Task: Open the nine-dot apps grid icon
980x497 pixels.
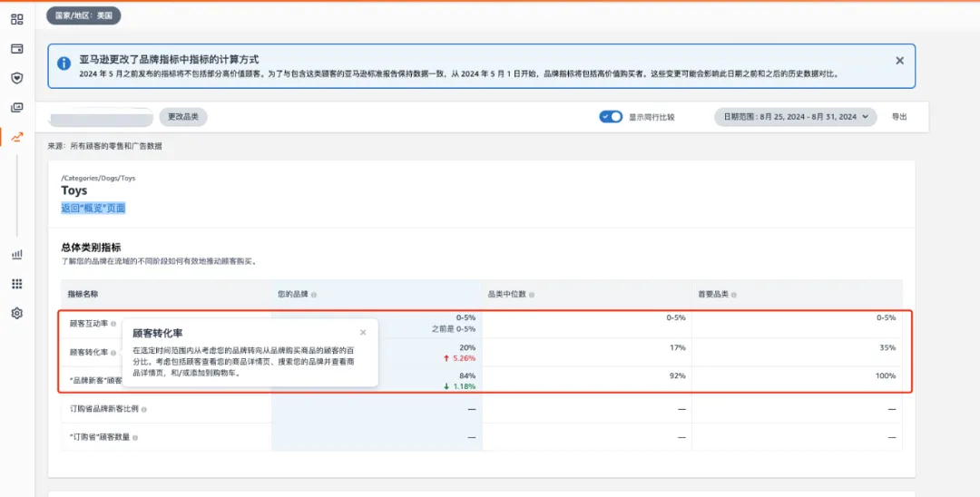Action: (x=17, y=284)
